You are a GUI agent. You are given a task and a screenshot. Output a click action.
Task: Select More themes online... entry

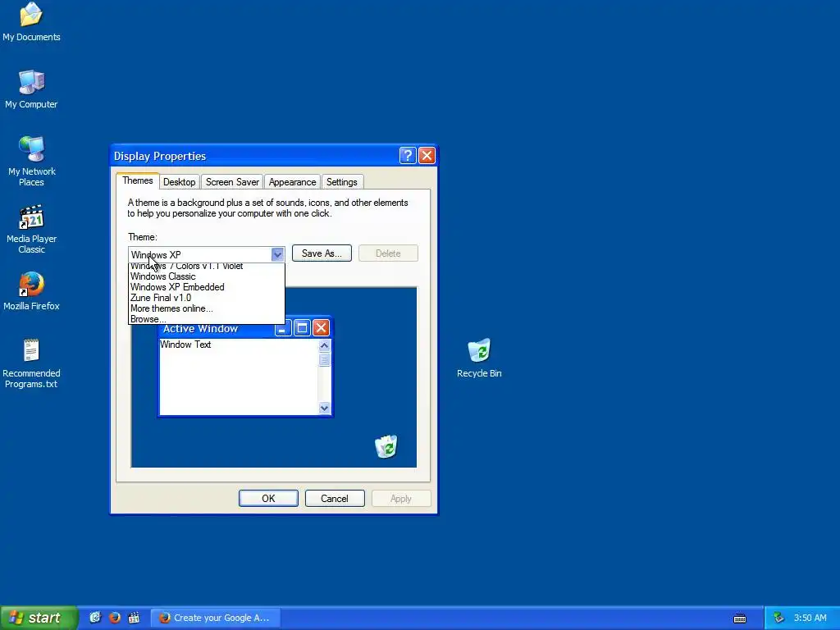point(206,308)
